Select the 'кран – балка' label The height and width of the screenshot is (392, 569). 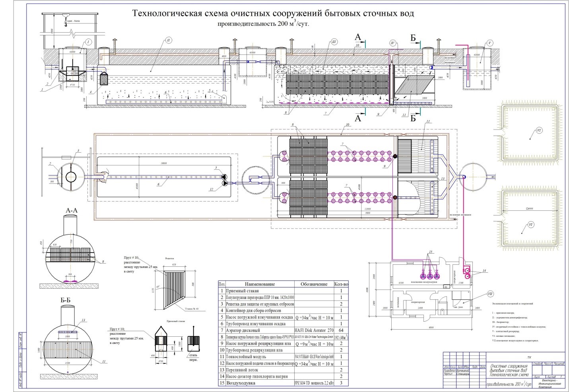(x=74, y=21)
